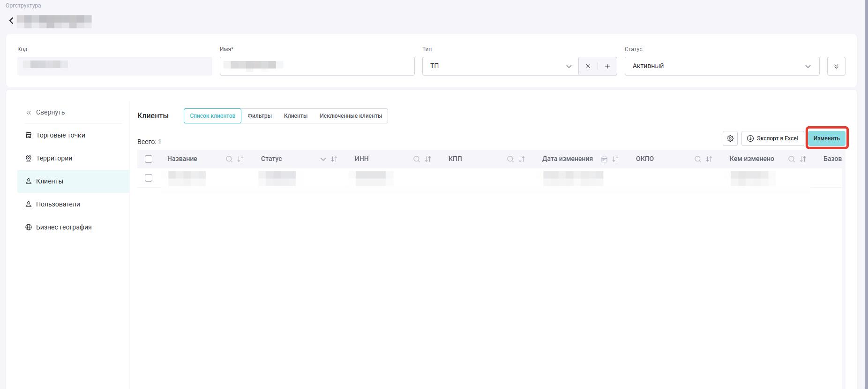Image resolution: width=868 pixels, height=389 pixels.
Task: Open Торговые точки section
Action: [73, 135]
